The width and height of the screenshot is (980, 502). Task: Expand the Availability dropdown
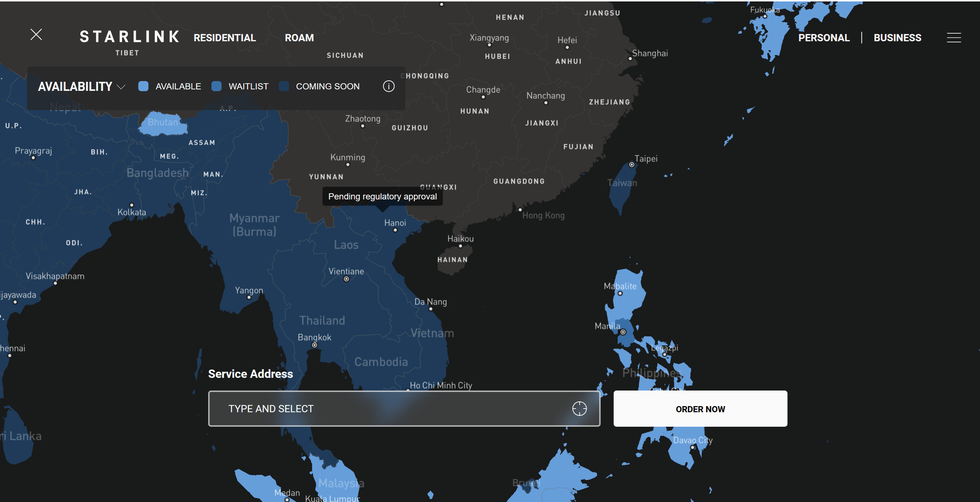[x=82, y=87]
